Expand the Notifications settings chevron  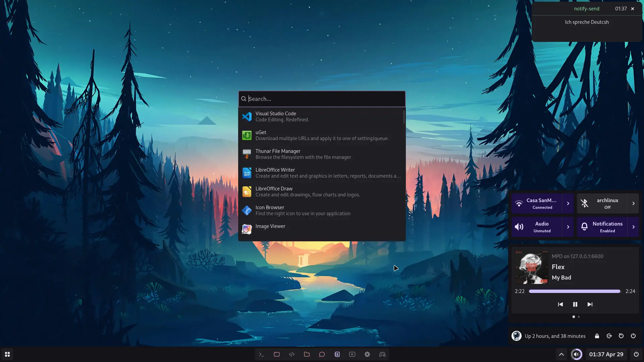633,227
